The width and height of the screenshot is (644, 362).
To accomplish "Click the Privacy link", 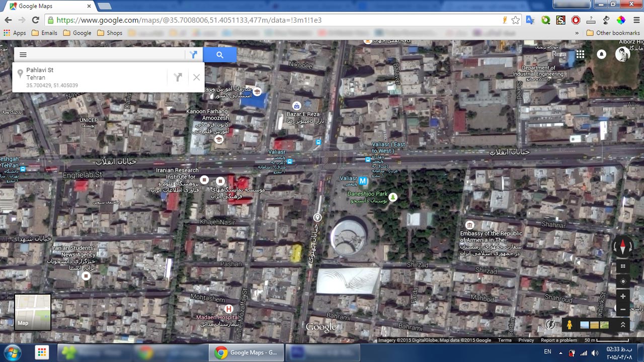I will [x=526, y=340].
